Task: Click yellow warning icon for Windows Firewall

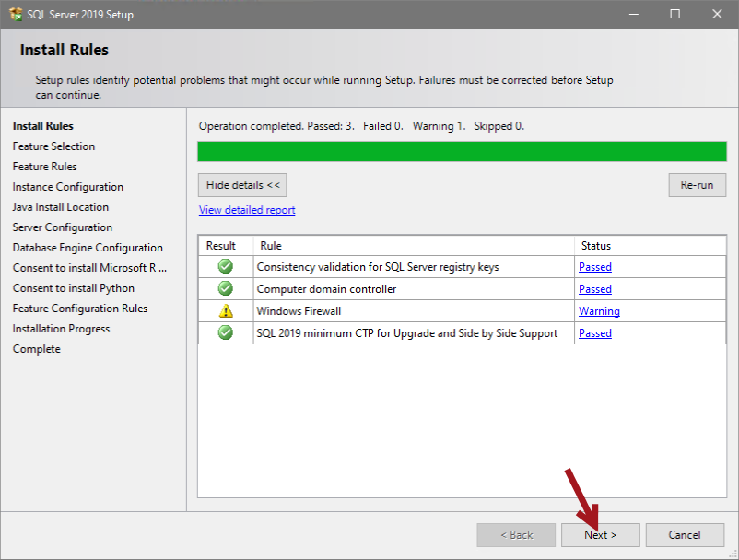Action: 226,310
